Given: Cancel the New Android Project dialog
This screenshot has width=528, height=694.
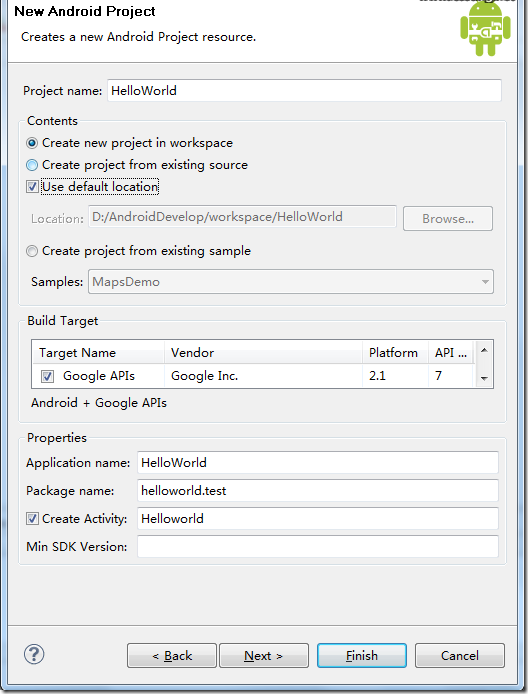Looking at the screenshot, I should tap(460, 655).
